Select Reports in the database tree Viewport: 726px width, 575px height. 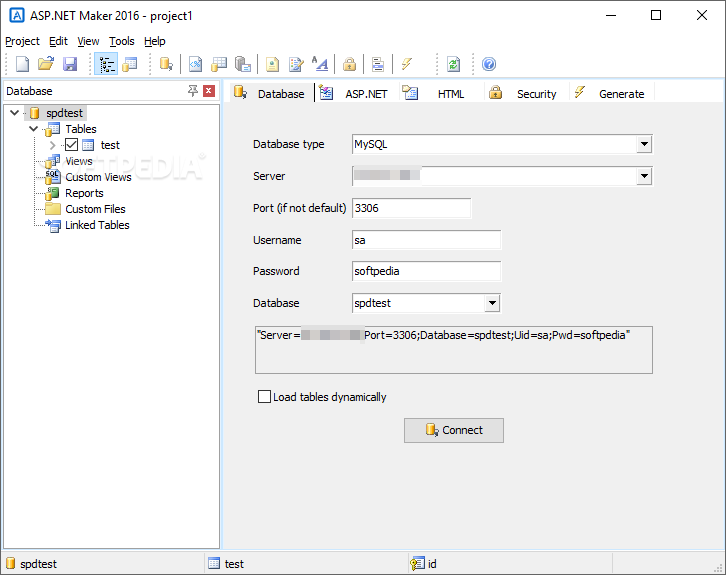[x=84, y=193]
